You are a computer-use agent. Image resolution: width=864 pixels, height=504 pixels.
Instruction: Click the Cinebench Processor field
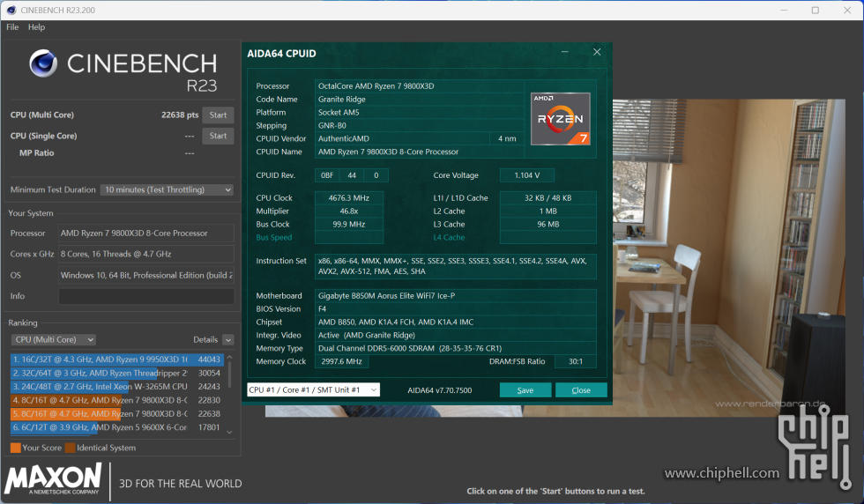[x=146, y=233]
